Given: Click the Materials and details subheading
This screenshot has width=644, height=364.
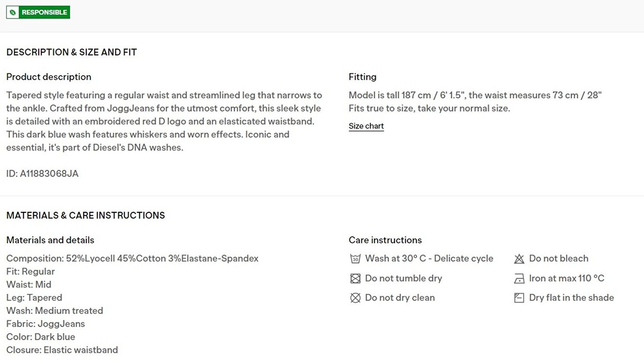Looking at the screenshot, I should click(50, 240).
